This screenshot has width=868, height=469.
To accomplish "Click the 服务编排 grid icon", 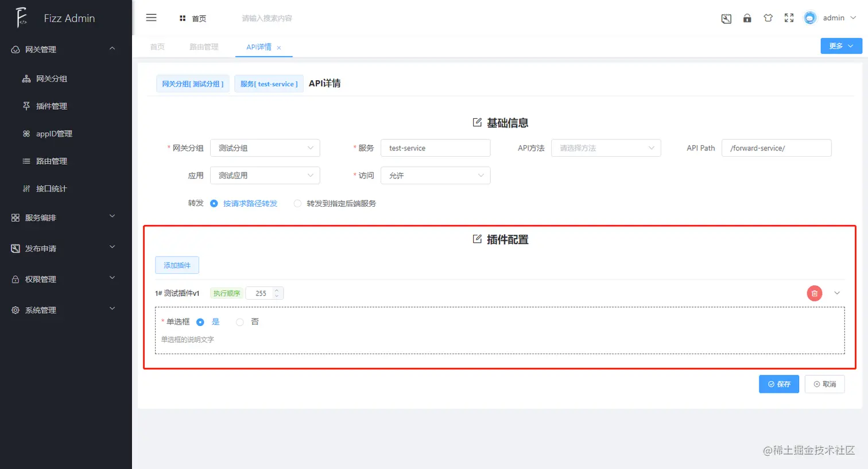I will coord(15,218).
